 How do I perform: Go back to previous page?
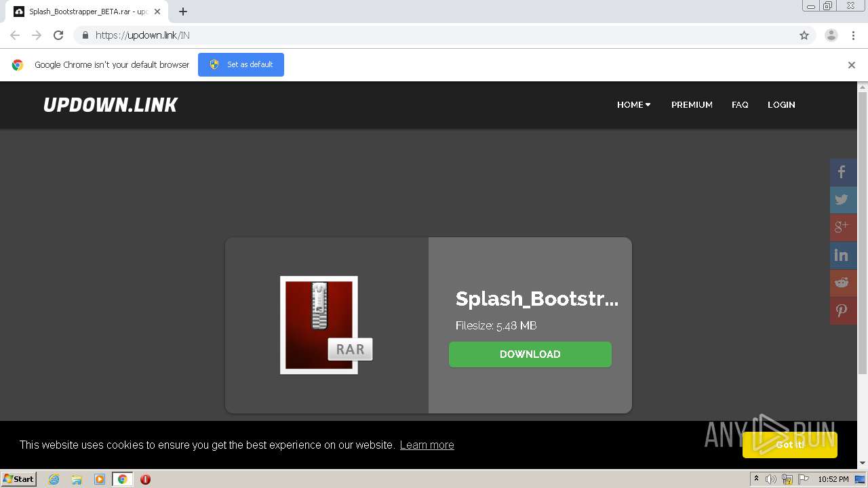point(15,35)
